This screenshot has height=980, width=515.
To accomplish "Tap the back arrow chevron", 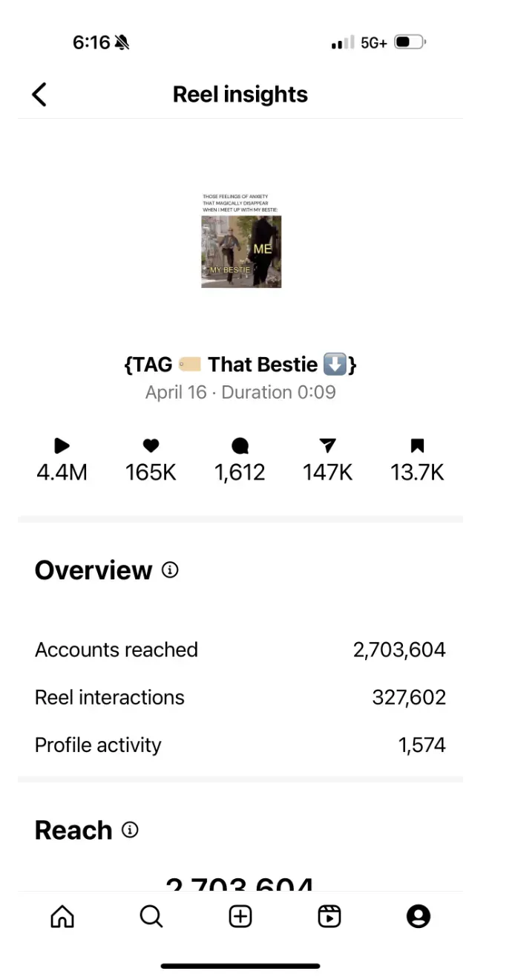I will coord(39,94).
